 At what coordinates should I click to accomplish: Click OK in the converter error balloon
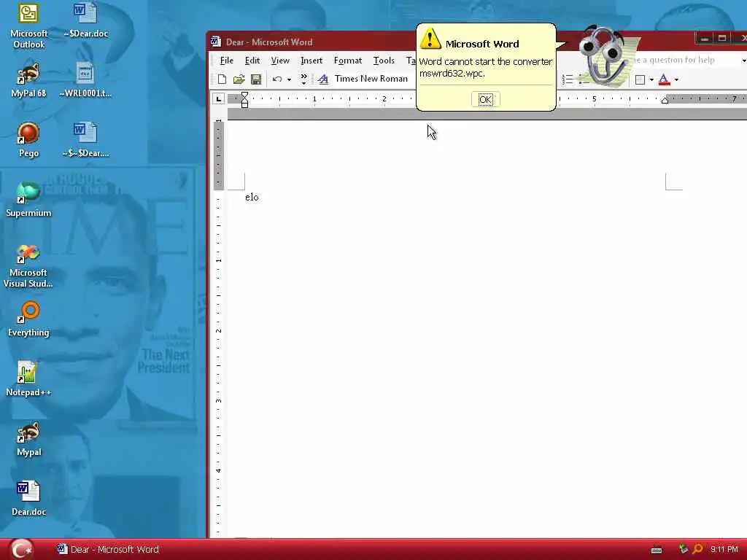point(485,99)
